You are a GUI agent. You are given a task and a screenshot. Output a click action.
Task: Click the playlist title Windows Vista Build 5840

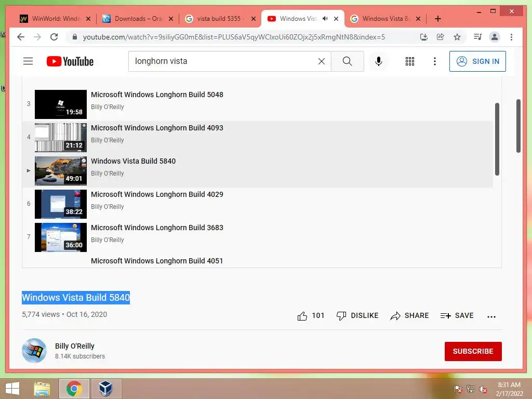(x=134, y=161)
